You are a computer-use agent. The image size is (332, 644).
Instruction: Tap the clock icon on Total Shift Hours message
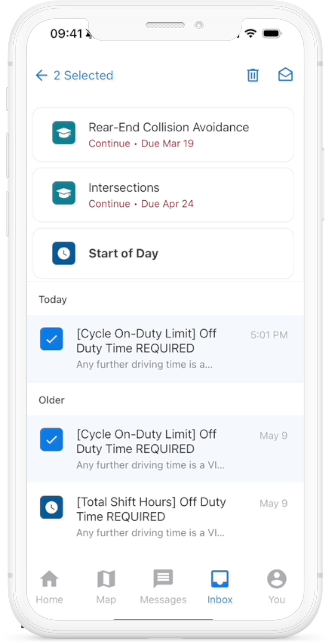pyautogui.click(x=51, y=508)
